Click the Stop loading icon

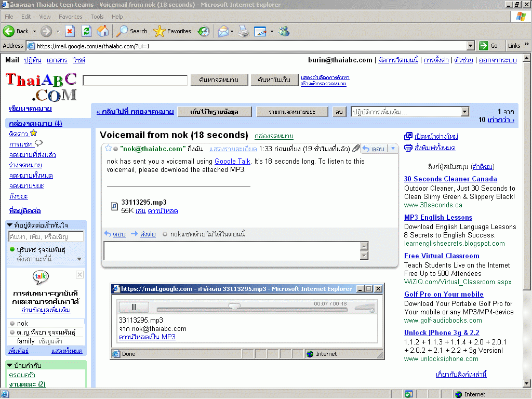click(70, 31)
